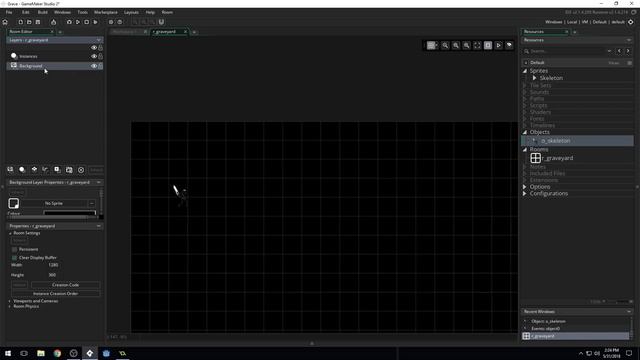Toggle visibility of Background layer
Image resolution: width=640 pixels, height=360 pixels.
click(x=94, y=66)
